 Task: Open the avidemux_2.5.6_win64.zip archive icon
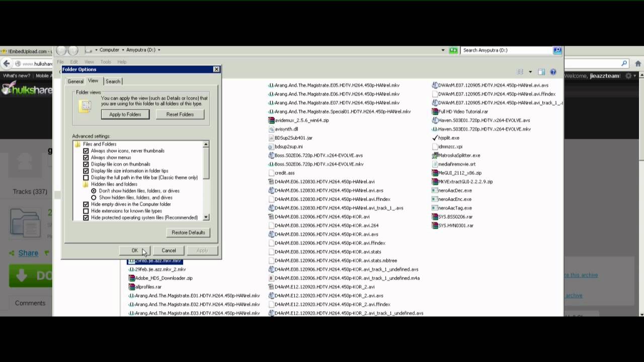(x=271, y=120)
